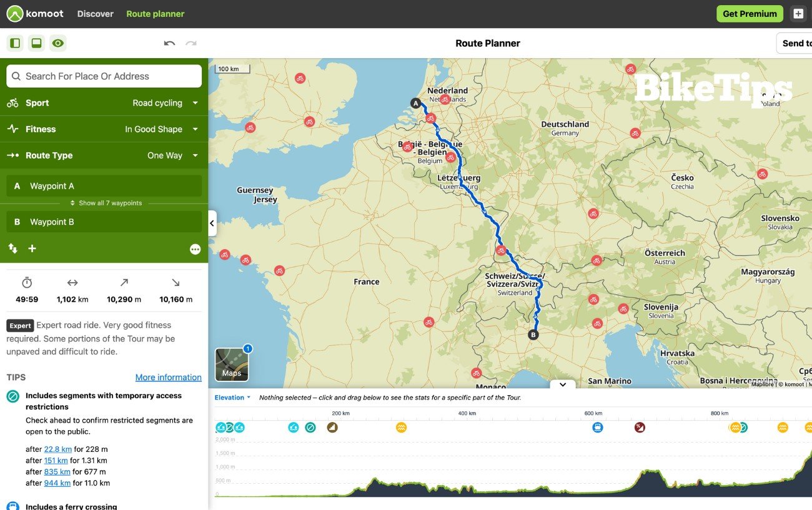Select the Waypoint B field
This screenshot has width=812, height=510.
[104, 222]
